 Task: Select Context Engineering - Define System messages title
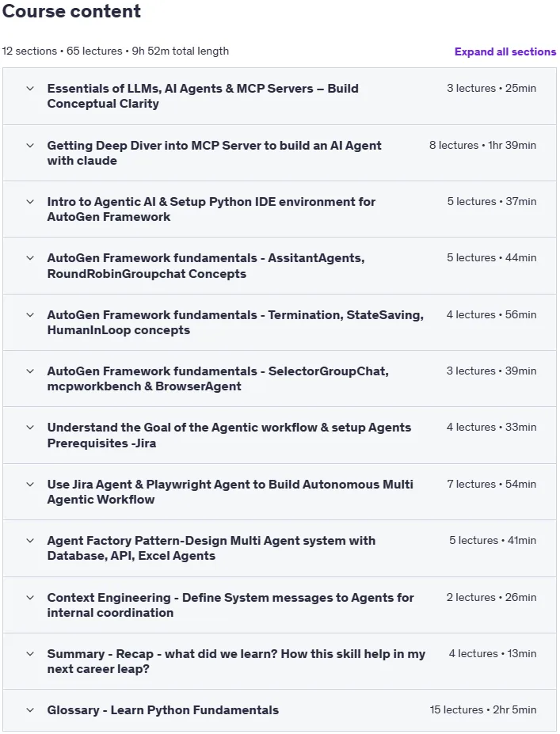(230, 605)
